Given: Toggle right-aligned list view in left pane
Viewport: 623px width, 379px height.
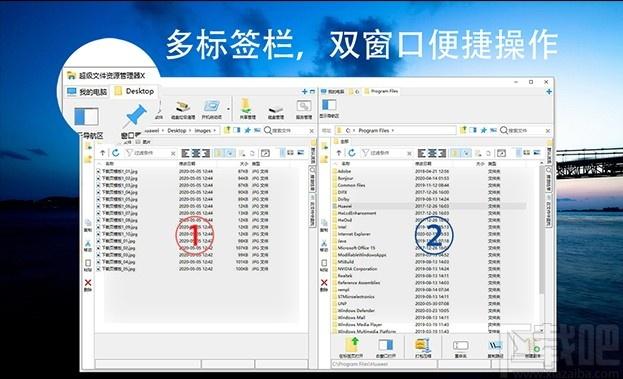Looking at the screenshot, I should coord(205,153).
